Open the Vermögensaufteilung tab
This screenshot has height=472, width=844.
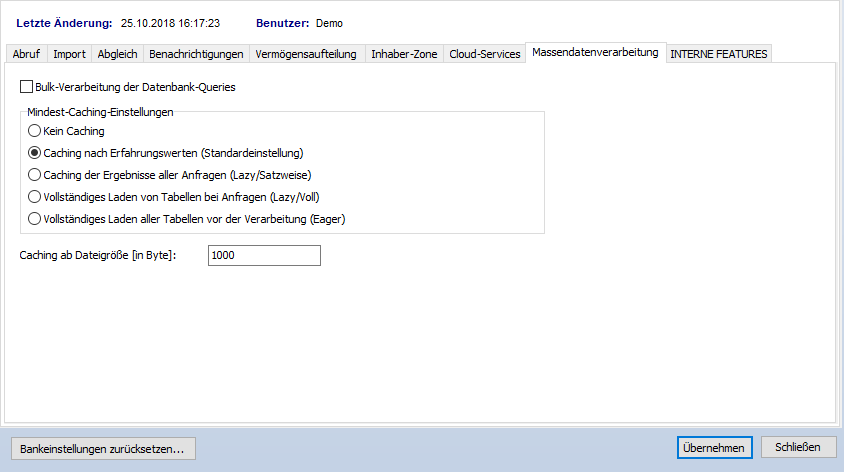tap(306, 54)
